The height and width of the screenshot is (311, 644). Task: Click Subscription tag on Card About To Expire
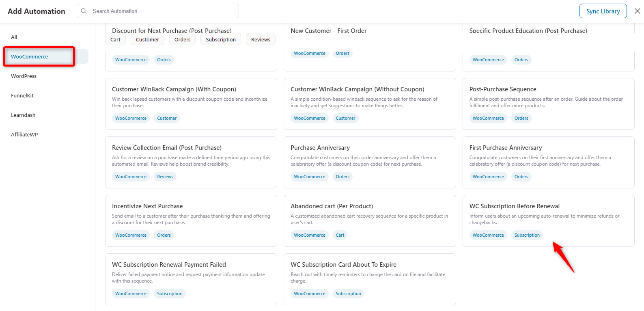(x=348, y=294)
